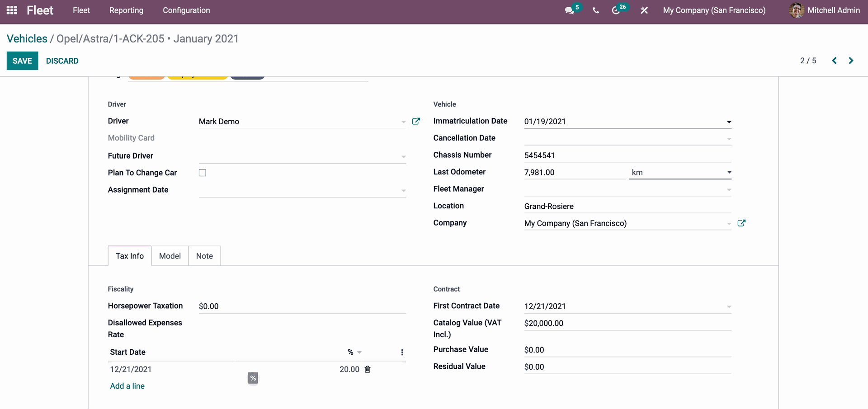
Task: Click the 2 / 5 pager counter
Action: point(808,61)
